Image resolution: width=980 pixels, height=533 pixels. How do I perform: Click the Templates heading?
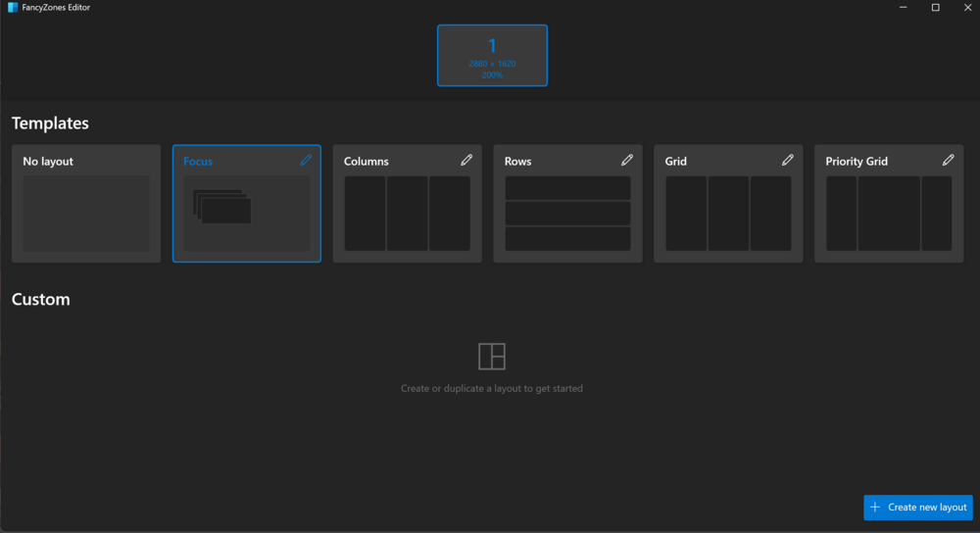(50, 123)
